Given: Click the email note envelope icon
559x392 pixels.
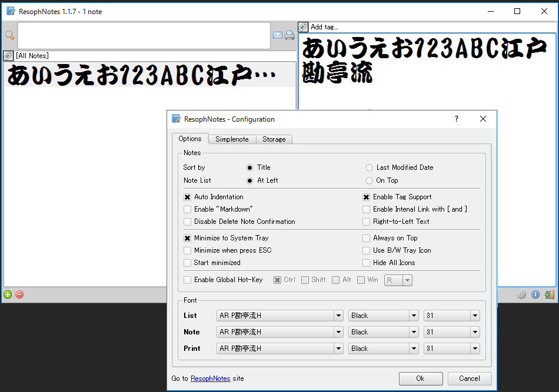Looking at the screenshot, I should click(278, 35).
